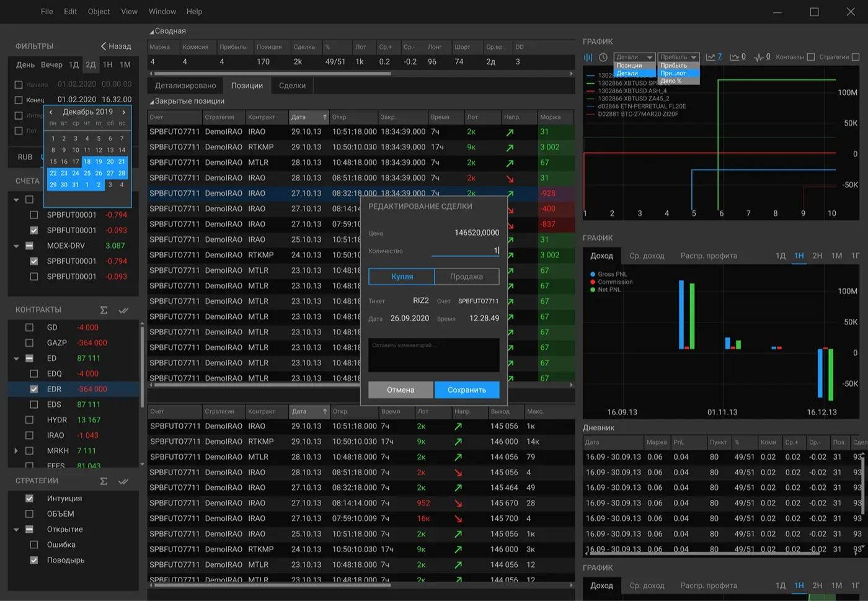Screen dimensions: 868x601
Task: Go to next month in the Декабрь 2019 calendar
Action: point(124,112)
